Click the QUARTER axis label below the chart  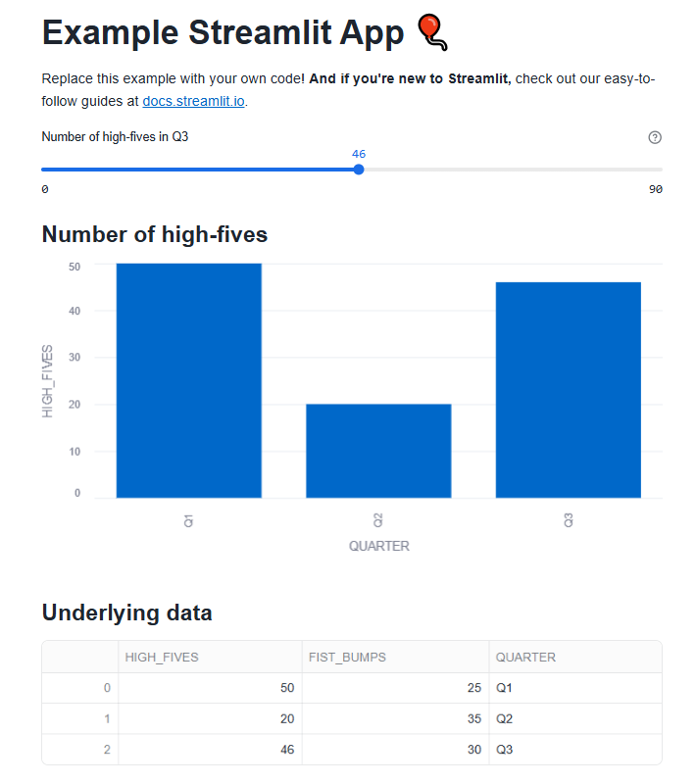pos(379,546)
